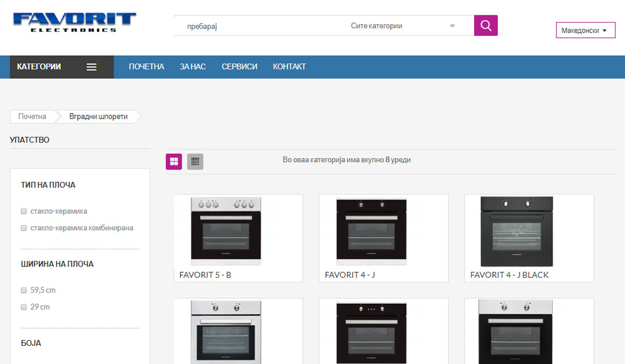Click the Favorit Electronics logo
Viewport: 625px width, 364px height.
[x=74, y=22]
